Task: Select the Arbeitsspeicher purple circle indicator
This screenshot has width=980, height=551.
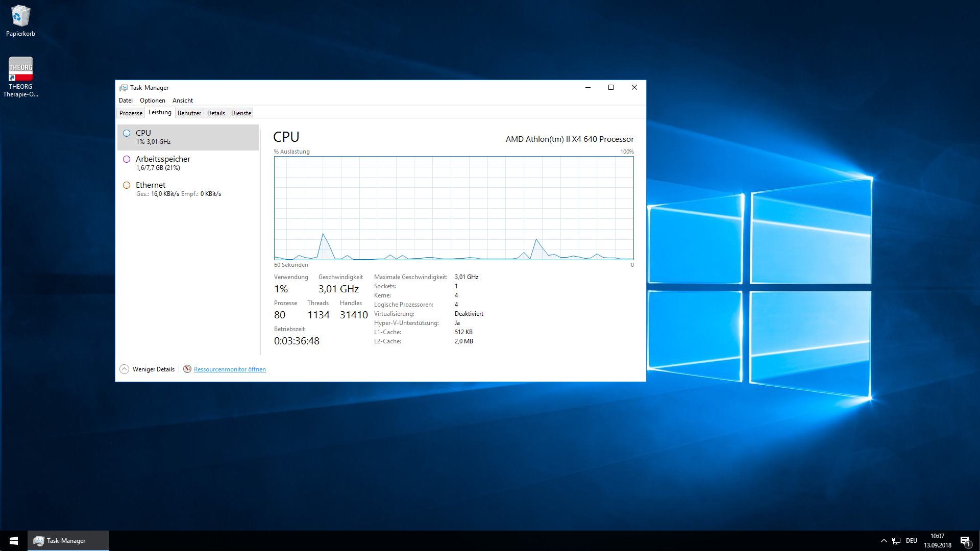Action: 127,159
